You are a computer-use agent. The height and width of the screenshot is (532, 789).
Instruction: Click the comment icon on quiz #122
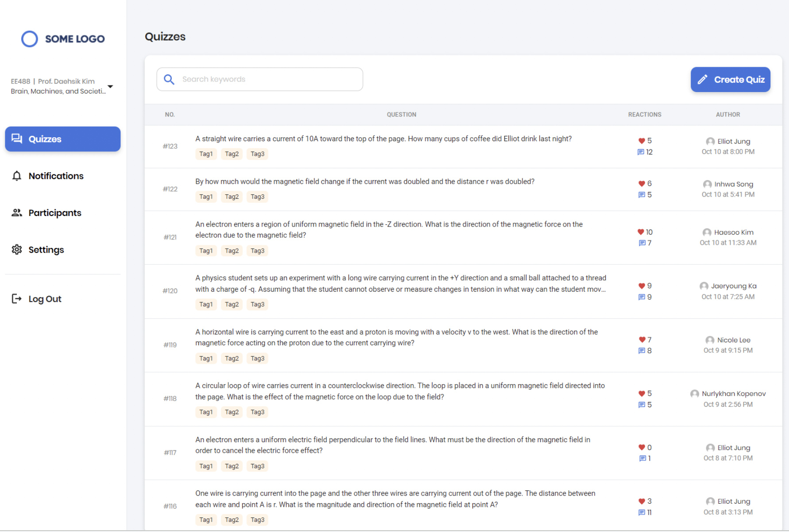642,195
